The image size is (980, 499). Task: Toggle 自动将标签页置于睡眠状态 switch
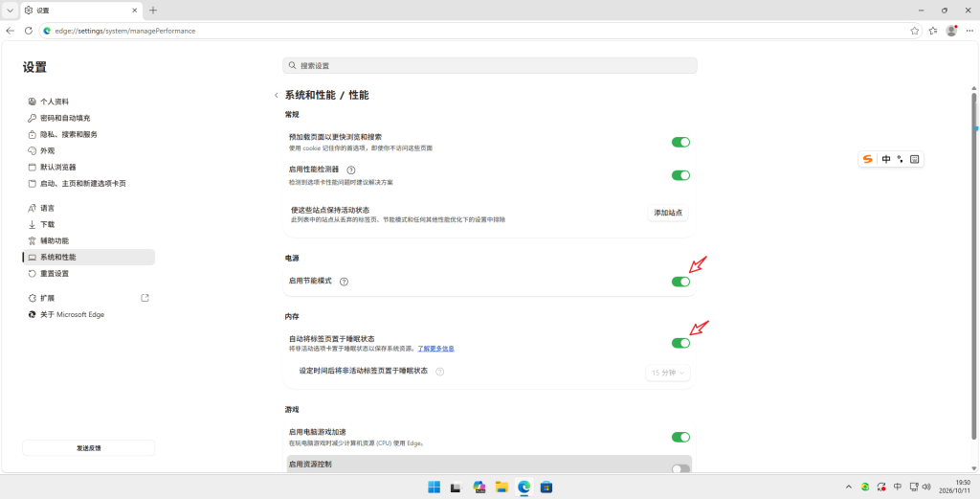pos(680,343)
